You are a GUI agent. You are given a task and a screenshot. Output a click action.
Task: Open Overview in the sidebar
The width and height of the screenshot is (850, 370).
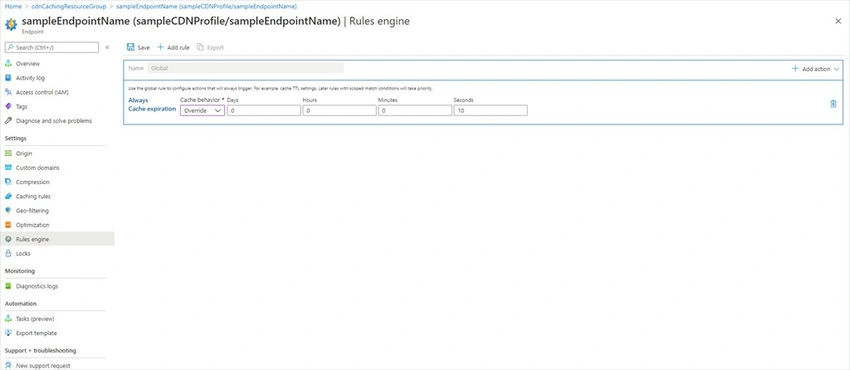(28, 63)
